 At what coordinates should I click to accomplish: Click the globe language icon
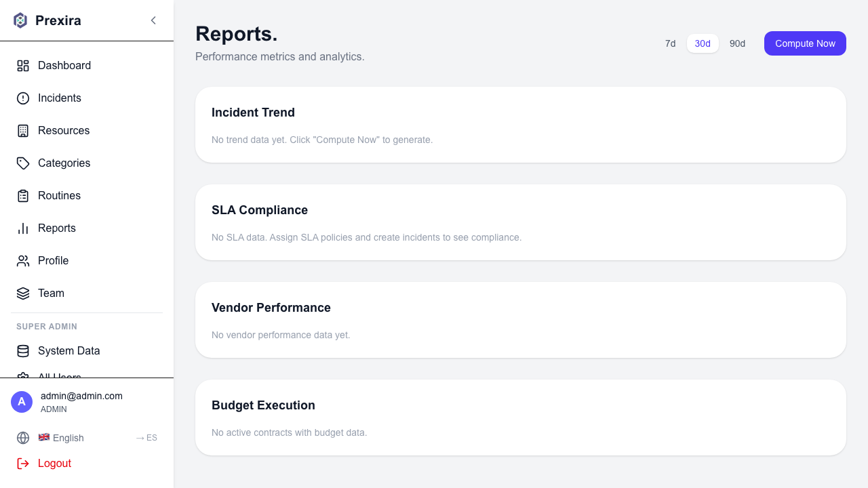click(x=23, y=438)
